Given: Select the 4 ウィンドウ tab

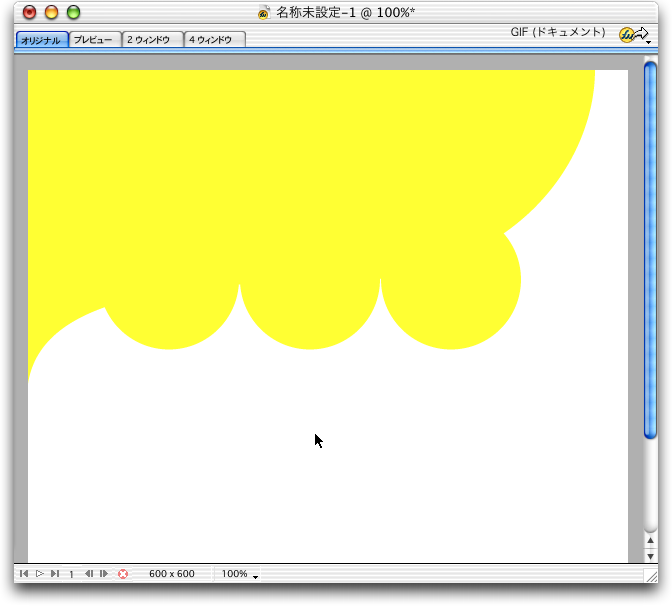Looking at the screenshot, I should coord(215,39).
